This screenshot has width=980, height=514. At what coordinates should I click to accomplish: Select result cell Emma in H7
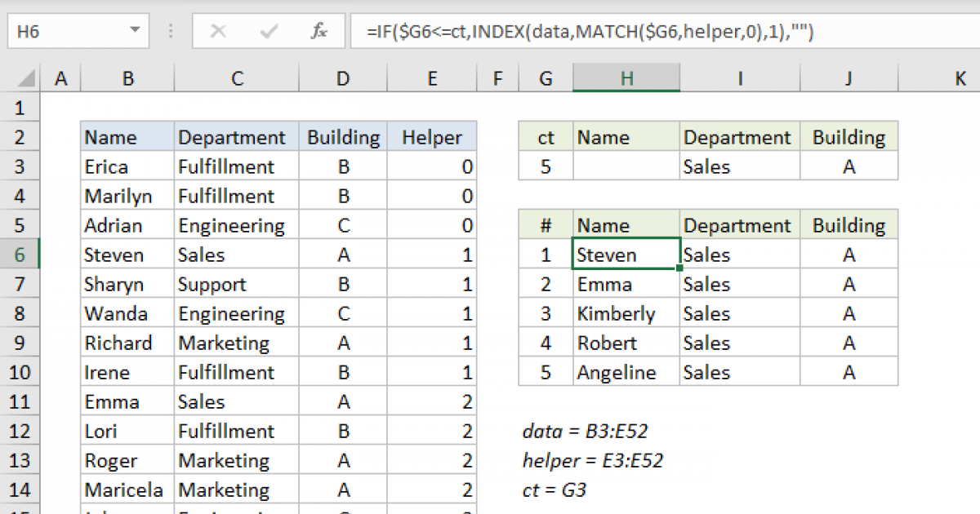(x=626, y=284)
